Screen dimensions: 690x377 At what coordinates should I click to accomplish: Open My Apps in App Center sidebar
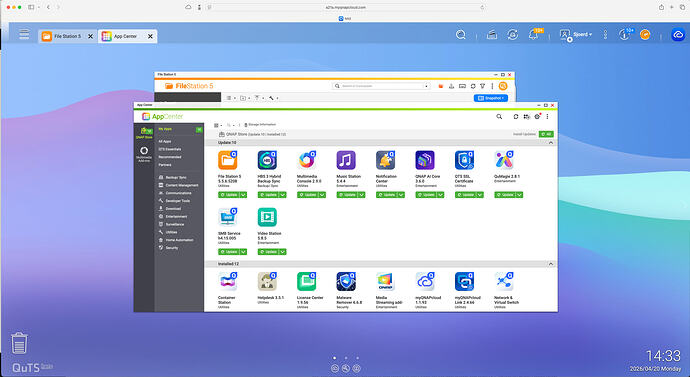[165, 129]
